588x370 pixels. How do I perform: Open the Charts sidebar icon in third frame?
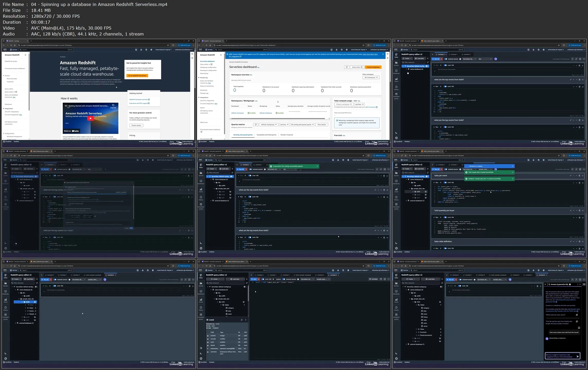point(396,80)
